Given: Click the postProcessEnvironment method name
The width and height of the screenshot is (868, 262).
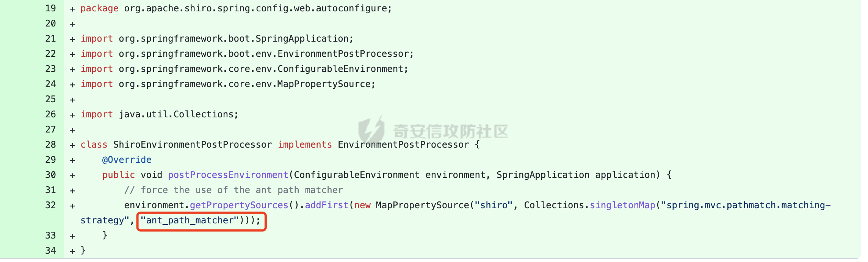Looking at the screenshot, I should tap(228, 175).
